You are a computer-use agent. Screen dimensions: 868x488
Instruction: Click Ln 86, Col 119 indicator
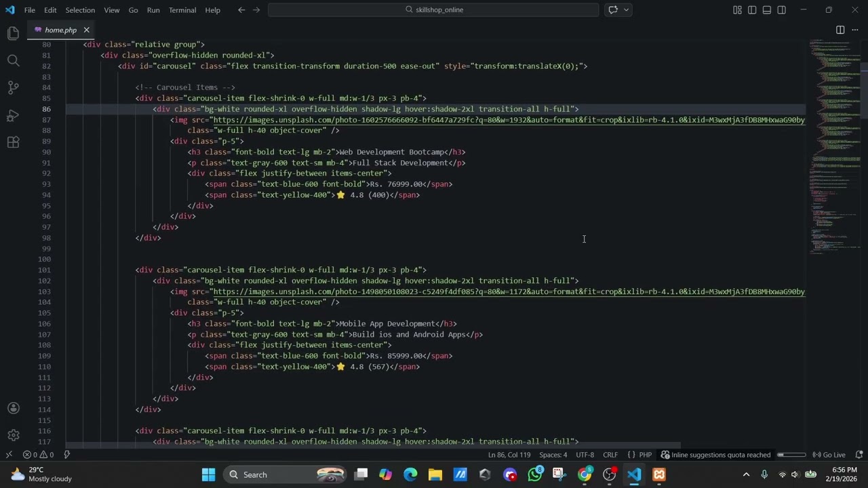pyautogui.click(x=509, y=455)
